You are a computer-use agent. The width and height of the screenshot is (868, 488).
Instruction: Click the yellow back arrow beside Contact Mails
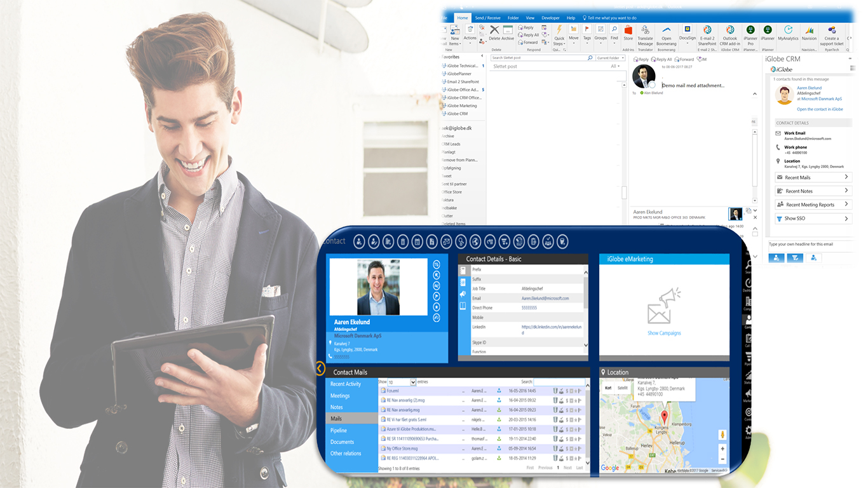(320, 369)
